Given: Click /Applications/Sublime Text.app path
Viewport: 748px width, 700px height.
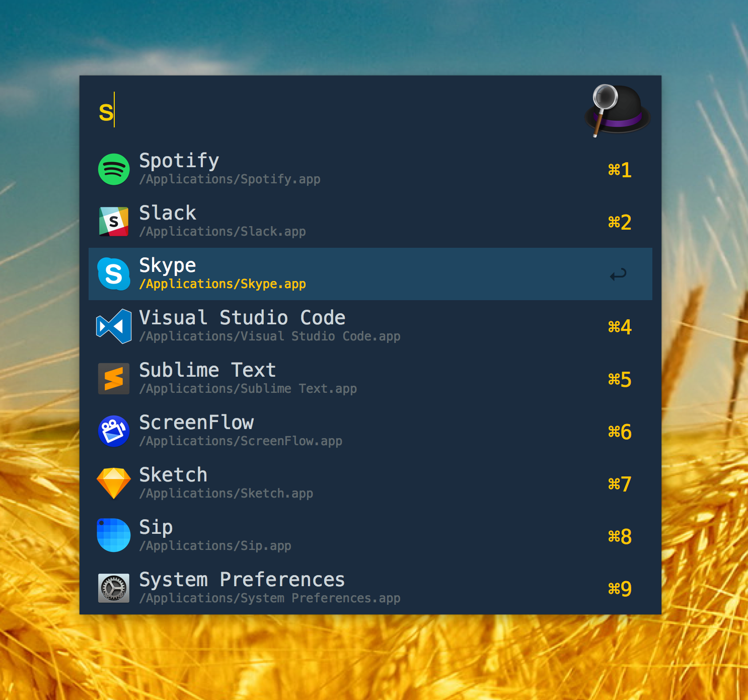Looking at the screenshot, I should tap(248, 389).
